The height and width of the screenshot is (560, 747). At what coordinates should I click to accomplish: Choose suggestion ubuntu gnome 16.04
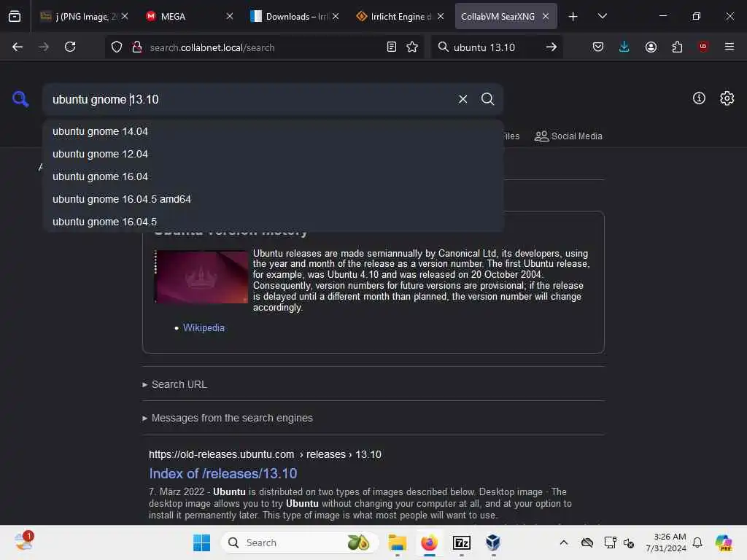click(273, 176)
